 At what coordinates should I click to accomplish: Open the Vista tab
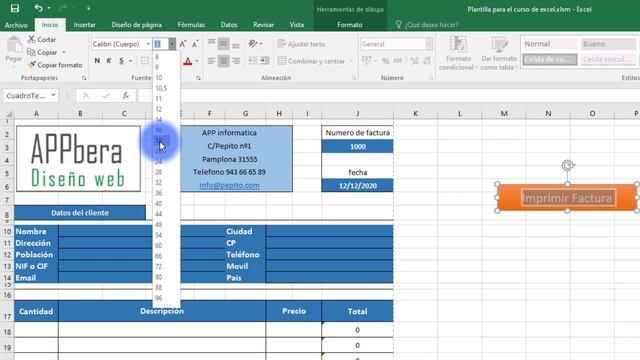(x=296, y=25)
